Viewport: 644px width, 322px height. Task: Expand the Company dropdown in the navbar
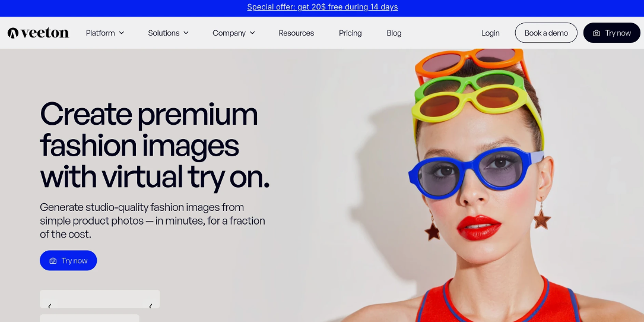tap(233, 33)
